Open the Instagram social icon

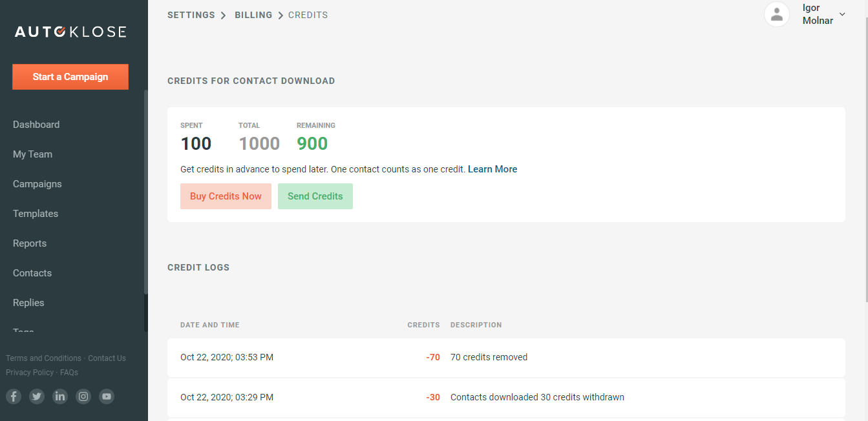pos(83,396)
